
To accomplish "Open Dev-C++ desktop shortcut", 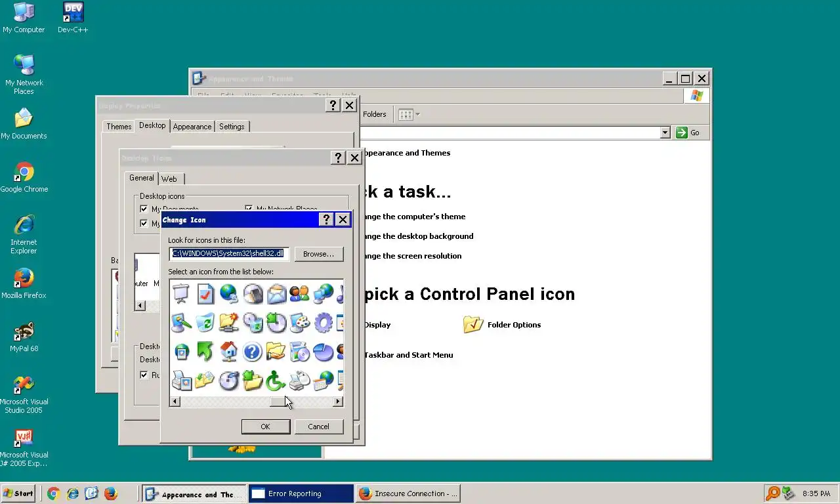I will [x=73, y=18].
